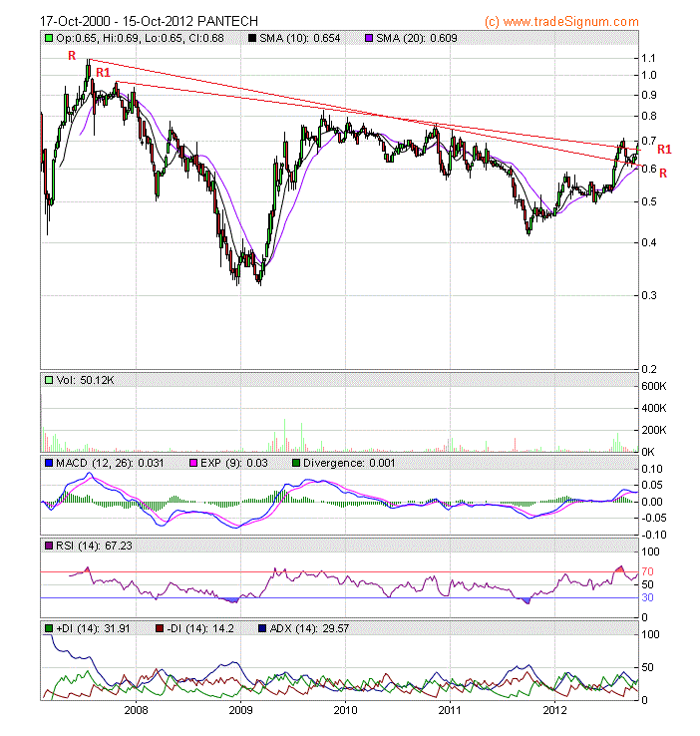Click the navy ADX (14) legend swatch
The image size is (700, 736).
pos(262,628)
